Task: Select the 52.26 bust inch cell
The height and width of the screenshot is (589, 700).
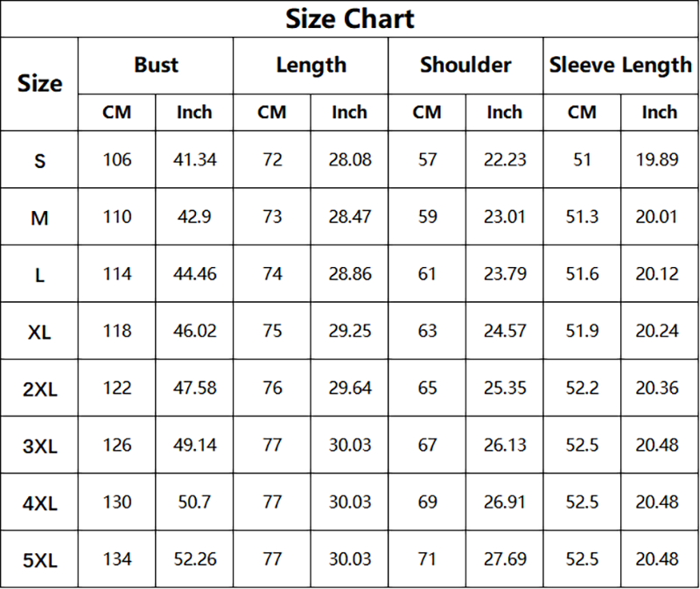Action: (194, 558)
